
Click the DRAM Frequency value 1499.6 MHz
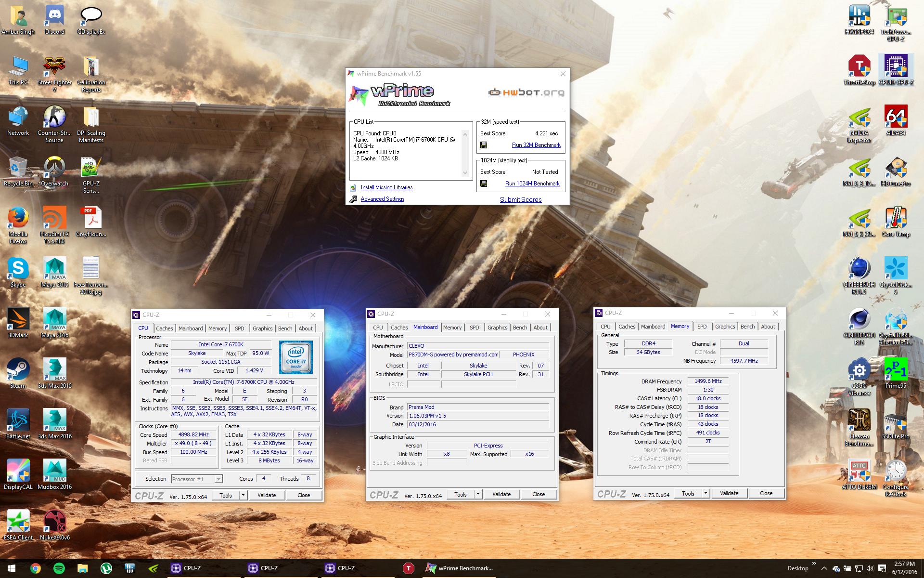tap(708, 381)
